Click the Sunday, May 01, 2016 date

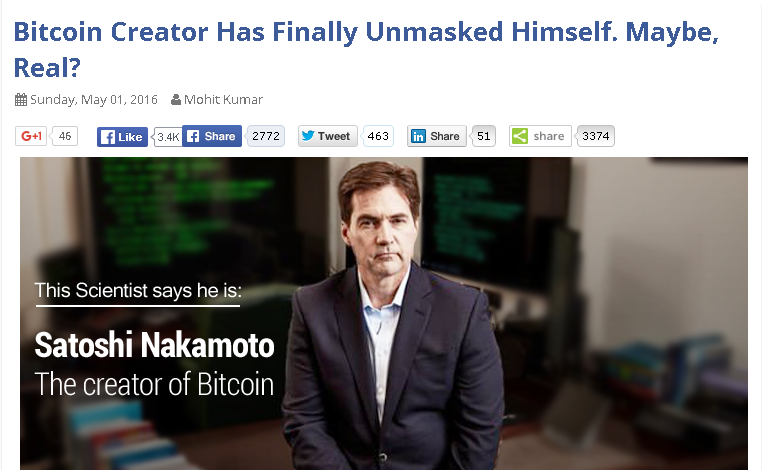click(94, 100)
